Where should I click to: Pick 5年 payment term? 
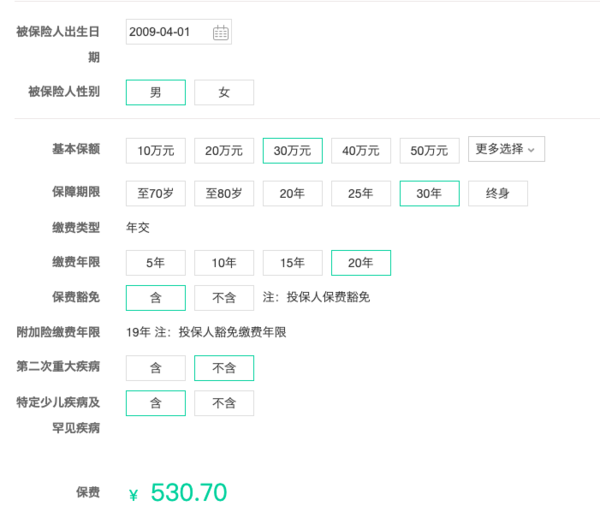pos(156,263)
